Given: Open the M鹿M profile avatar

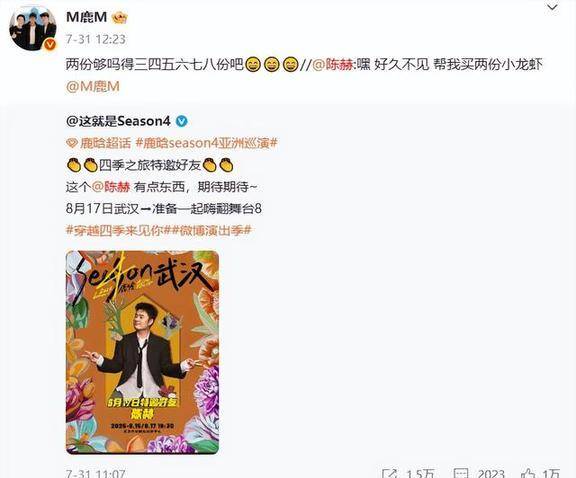Looking at the screenshot, I should [32, 28].
